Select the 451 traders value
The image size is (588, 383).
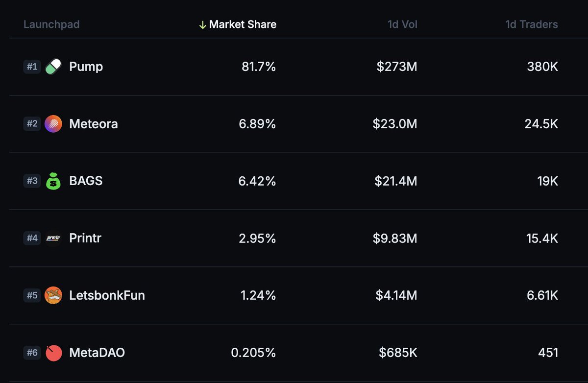pyautogui.click(x=548, y=353)
